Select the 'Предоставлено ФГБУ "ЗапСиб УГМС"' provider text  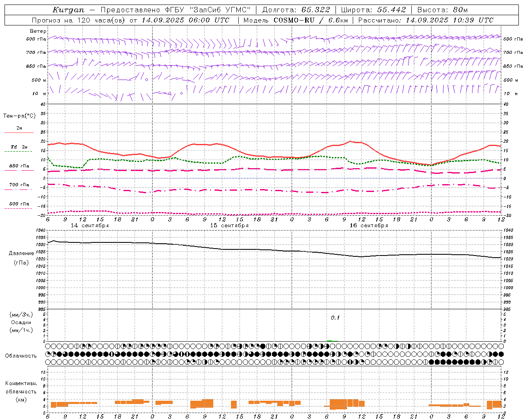point(175,10)
